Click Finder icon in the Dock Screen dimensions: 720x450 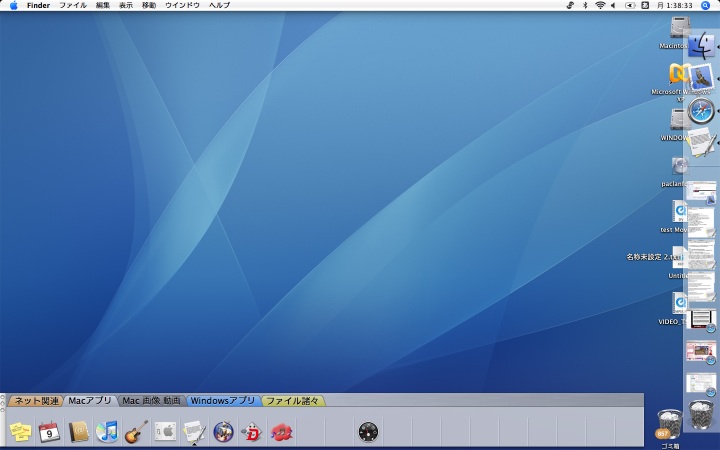coord(701,46)
